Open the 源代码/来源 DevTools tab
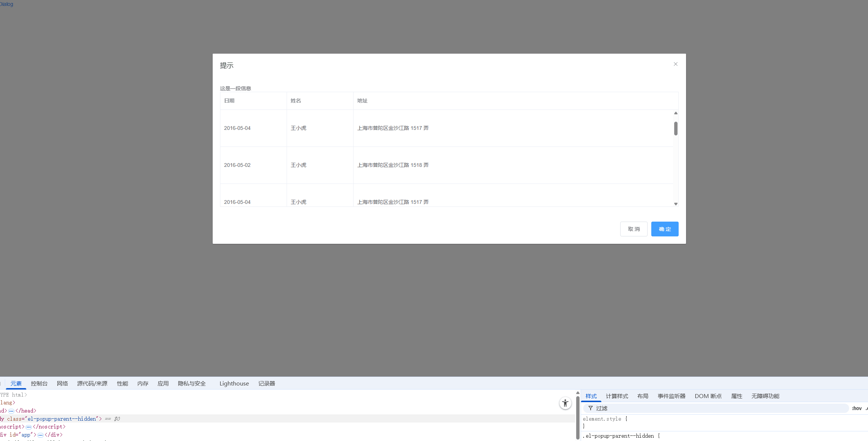This screenshot has height=441, width=868. [x=92, y=383]
